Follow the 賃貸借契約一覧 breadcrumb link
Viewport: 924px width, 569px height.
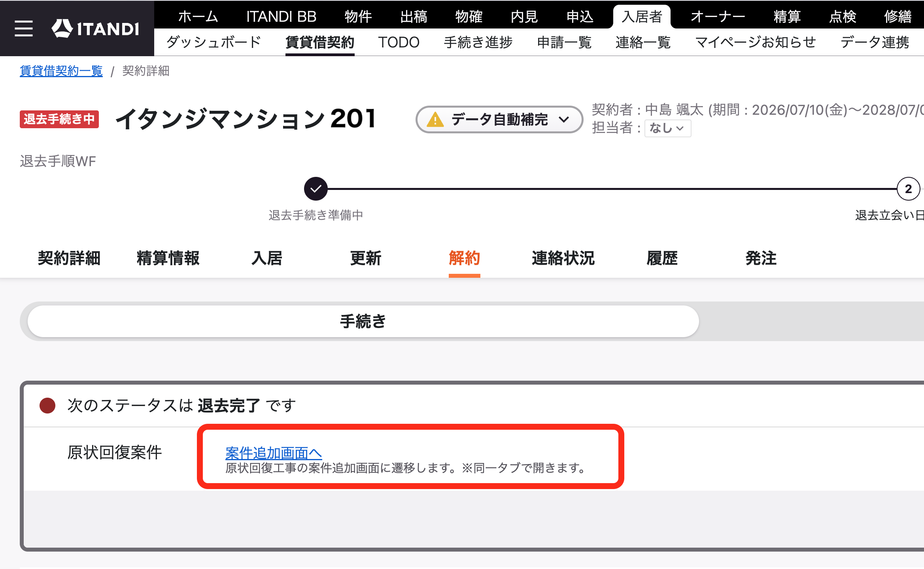[x=61, y=71]
